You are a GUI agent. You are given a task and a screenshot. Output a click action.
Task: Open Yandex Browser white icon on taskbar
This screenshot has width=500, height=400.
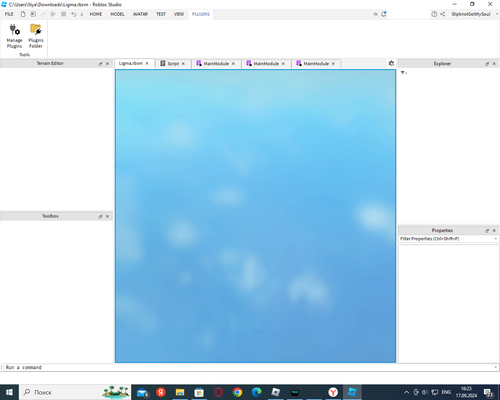333,392
